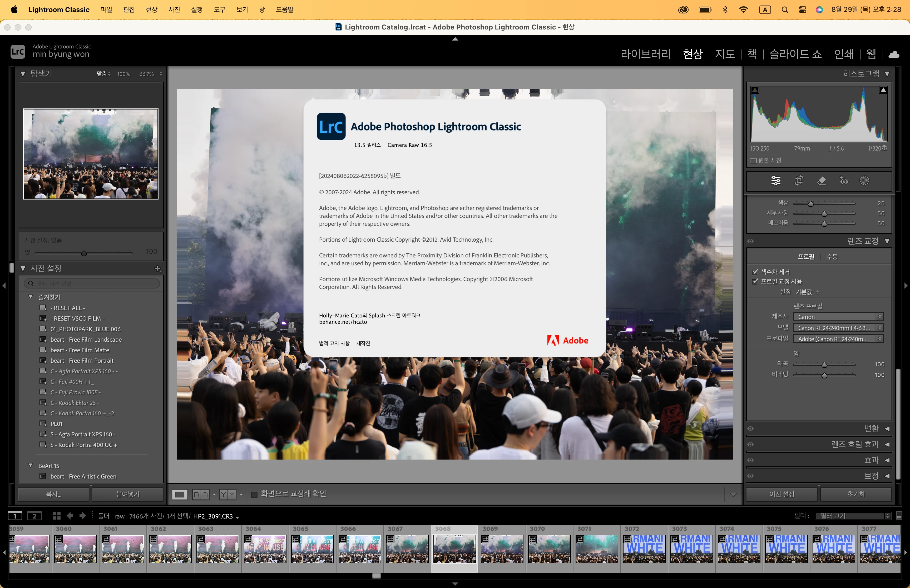
Task: Select the Red eye correction tool
Action: tap(844, 181)
